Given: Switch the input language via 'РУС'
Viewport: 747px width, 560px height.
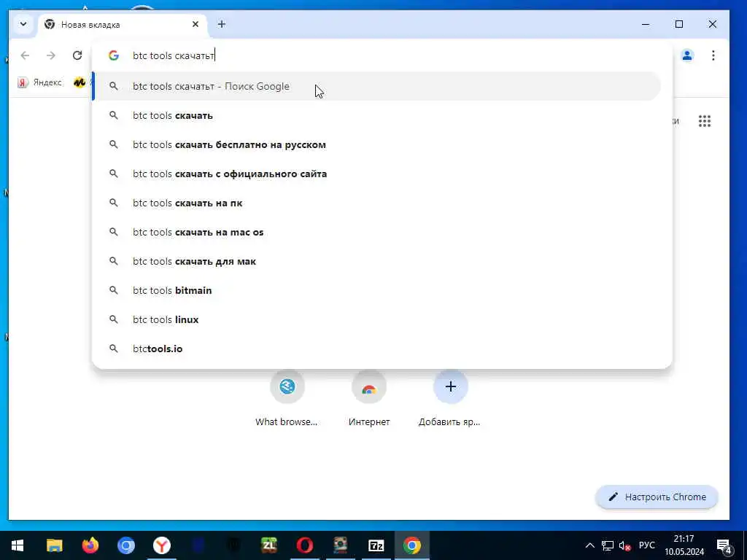Looking at the screenshot, I should coord(646,545).
